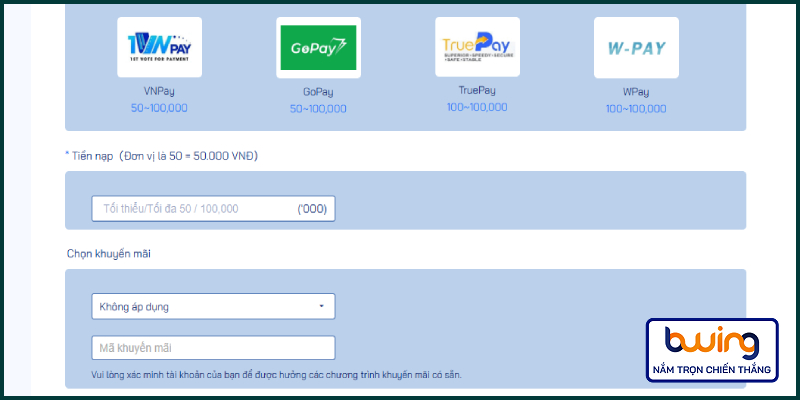The height and width of the screenshot is (400, 800).
Task: Click the 'Chọn khuyến mãi' section label
Action: pos(109,254)
